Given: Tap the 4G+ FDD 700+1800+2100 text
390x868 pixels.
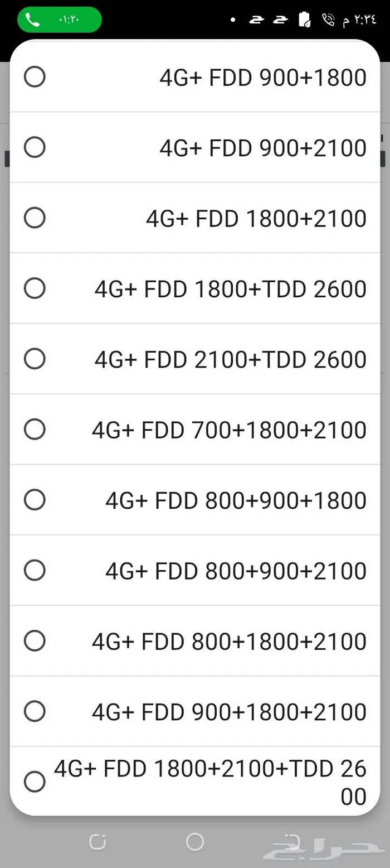Looking at the screenshot, I should (229, 430).
